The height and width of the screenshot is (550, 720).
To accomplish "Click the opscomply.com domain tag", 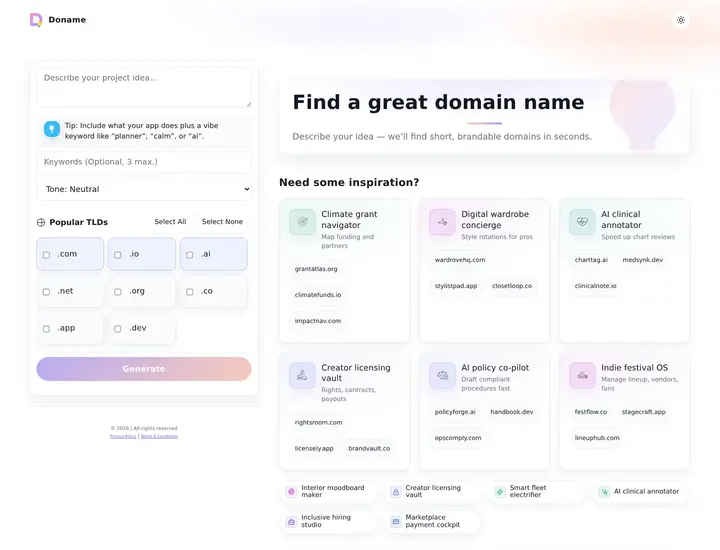I will coord(458,438).
